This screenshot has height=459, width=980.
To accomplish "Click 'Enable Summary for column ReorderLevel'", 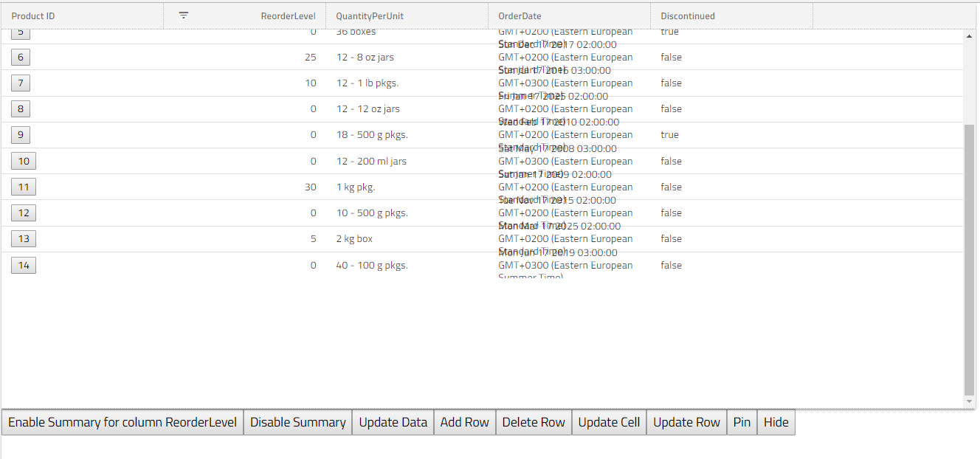I will [122, 421].
